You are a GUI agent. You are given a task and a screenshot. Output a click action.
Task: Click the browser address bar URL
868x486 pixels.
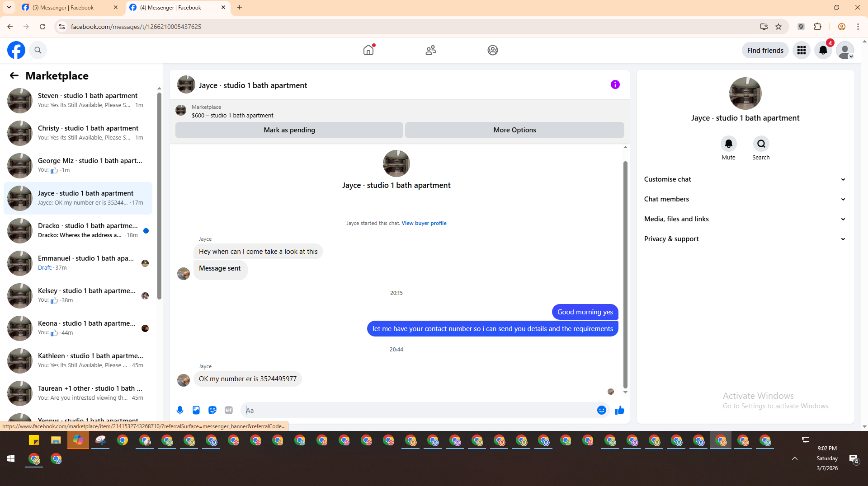point(136,27)
